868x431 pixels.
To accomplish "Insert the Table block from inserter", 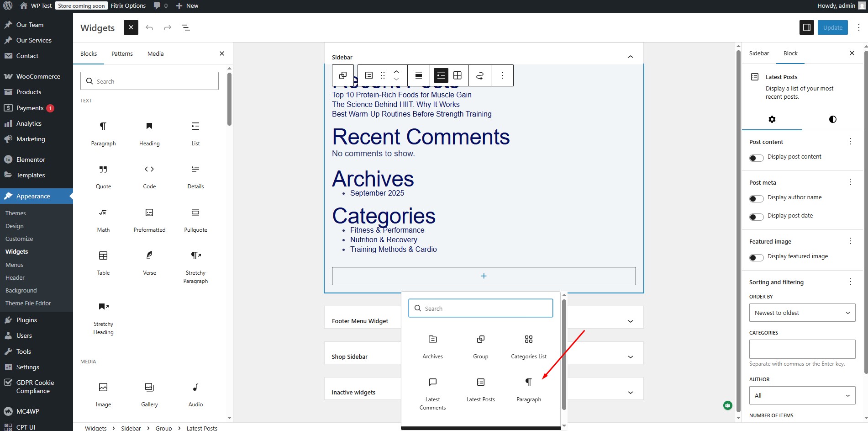I will tap(103, 262).
